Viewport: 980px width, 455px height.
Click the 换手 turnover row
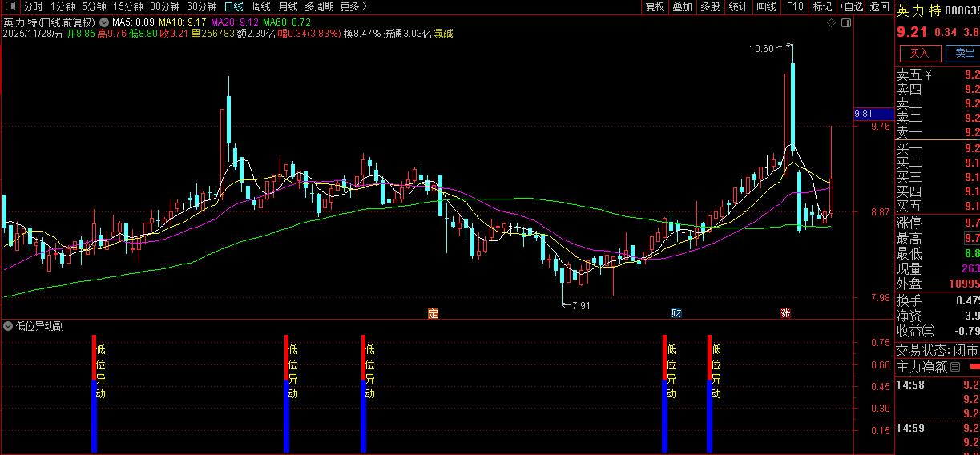[938, 300]
